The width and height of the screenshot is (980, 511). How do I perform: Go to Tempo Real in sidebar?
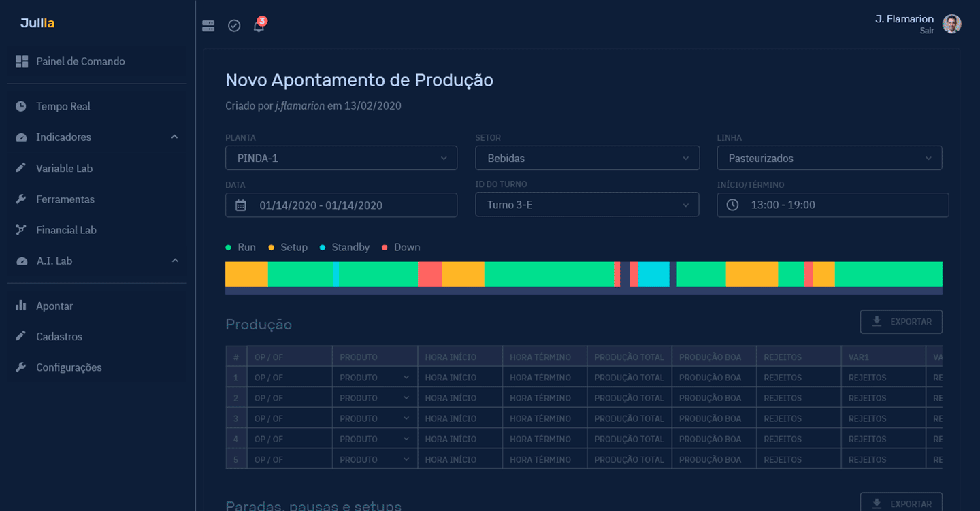click(x=63, y=106)
